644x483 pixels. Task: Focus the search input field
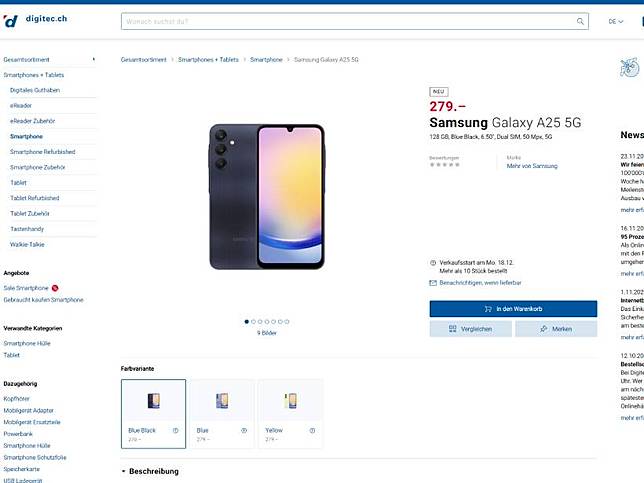click(x=349, y=21)
